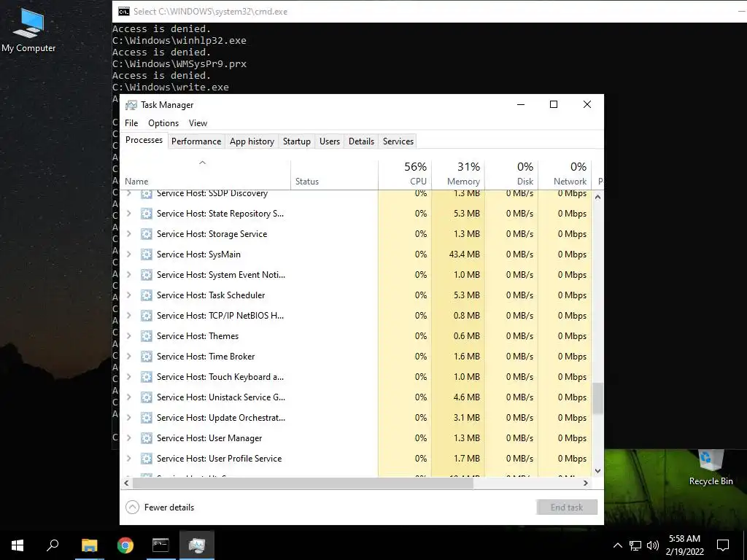Viewport: 747px width, 560px height.
Task: Expand Service Host: Themes row
Action: click(x=128, y=336)
